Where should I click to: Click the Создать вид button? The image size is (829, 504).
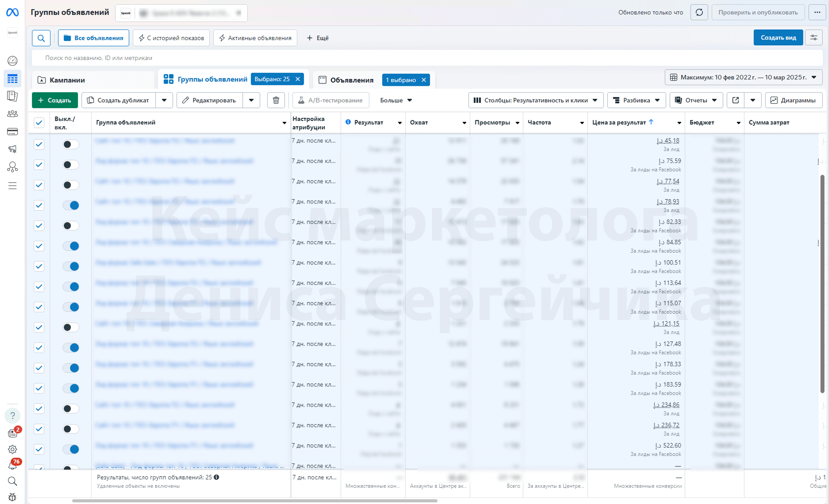[x=778, y=38]
